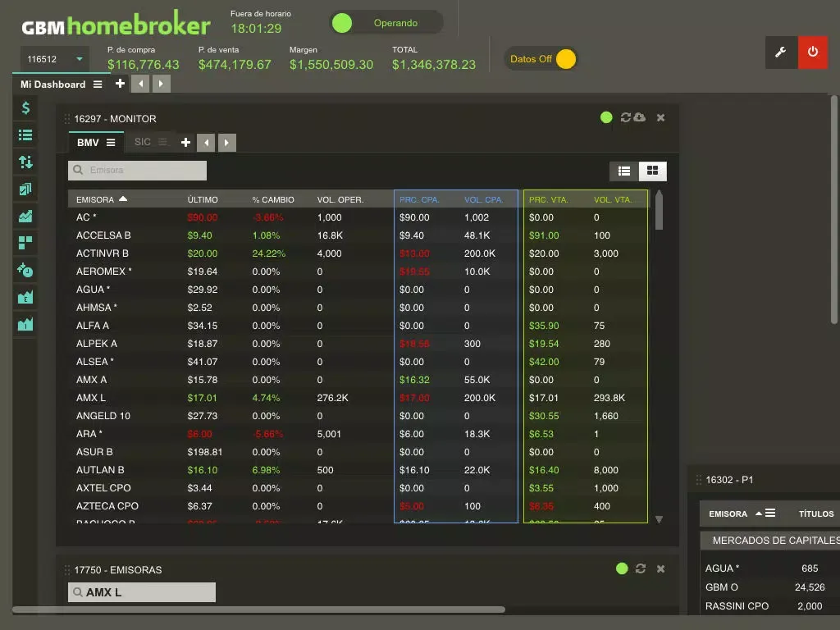Open the wrench settings button

click(x=781, y=52)
